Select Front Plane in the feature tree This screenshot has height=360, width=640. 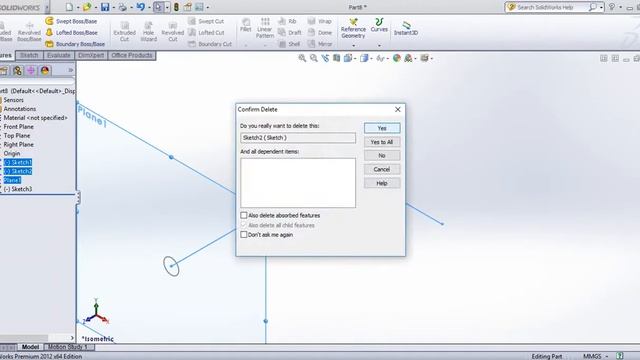[x=18, y=127]
